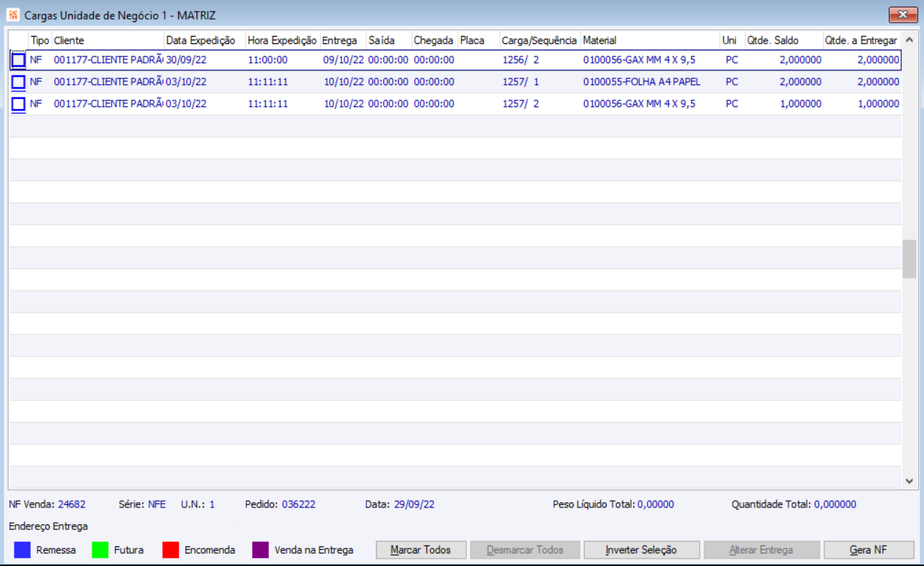Tick the checkbox for carga 1257/ 2
The height and width of the screenshot is (566, 924).
coord(18,104)
